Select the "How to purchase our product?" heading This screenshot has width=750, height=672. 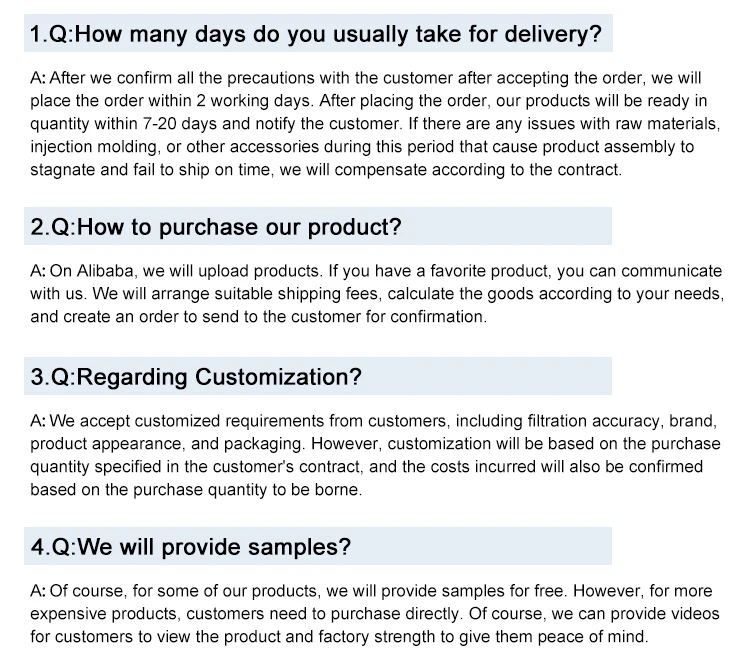[x=216, y=227]
